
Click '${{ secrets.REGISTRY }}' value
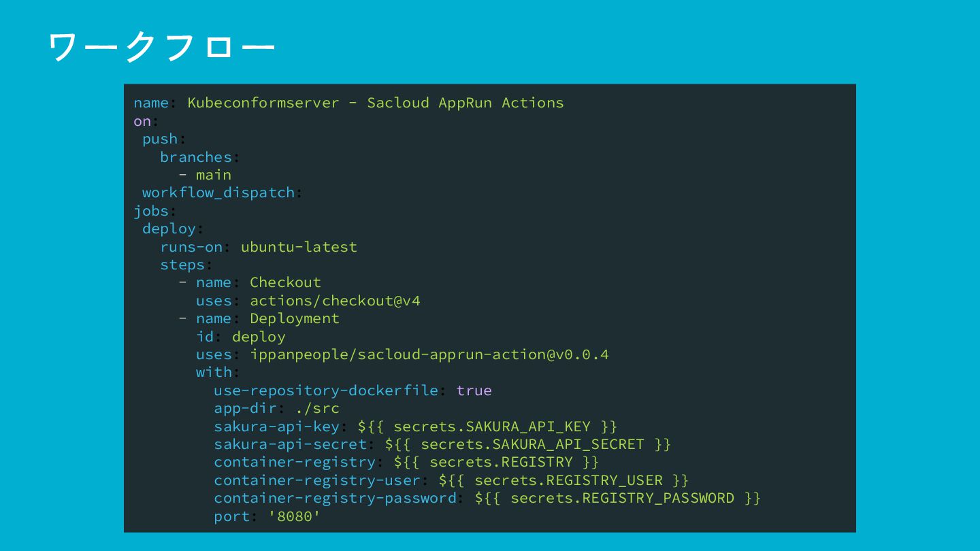(496, 463)
